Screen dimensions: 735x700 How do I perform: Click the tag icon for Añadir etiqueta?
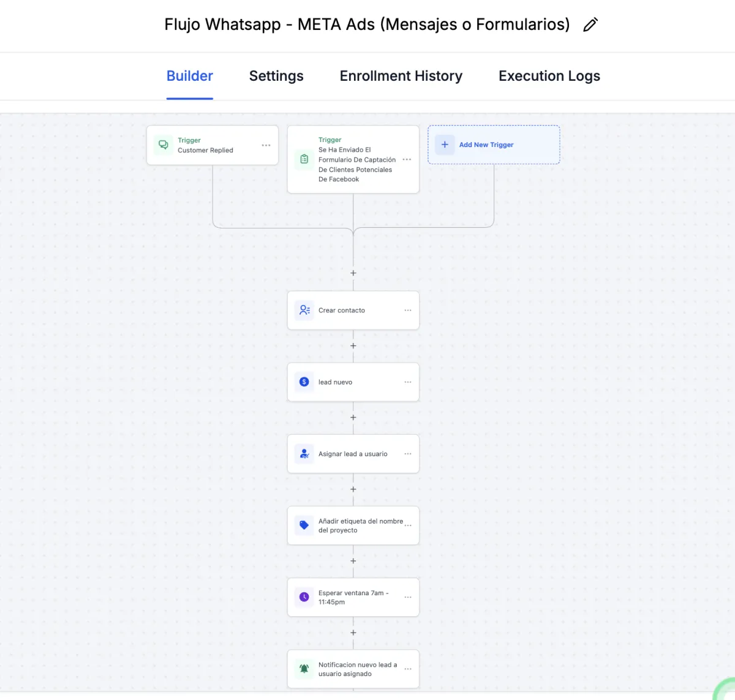[x=304, y=525]
